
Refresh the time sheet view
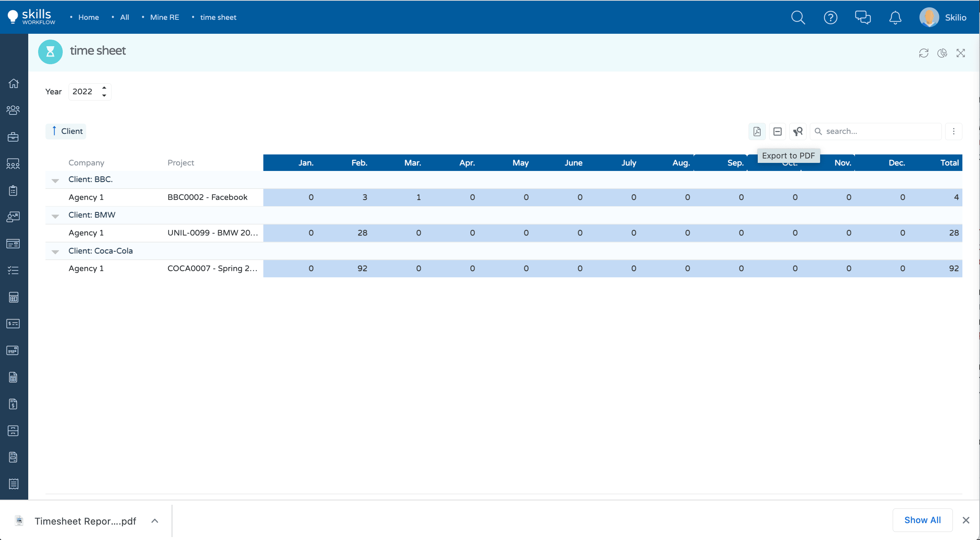point(923,53)
